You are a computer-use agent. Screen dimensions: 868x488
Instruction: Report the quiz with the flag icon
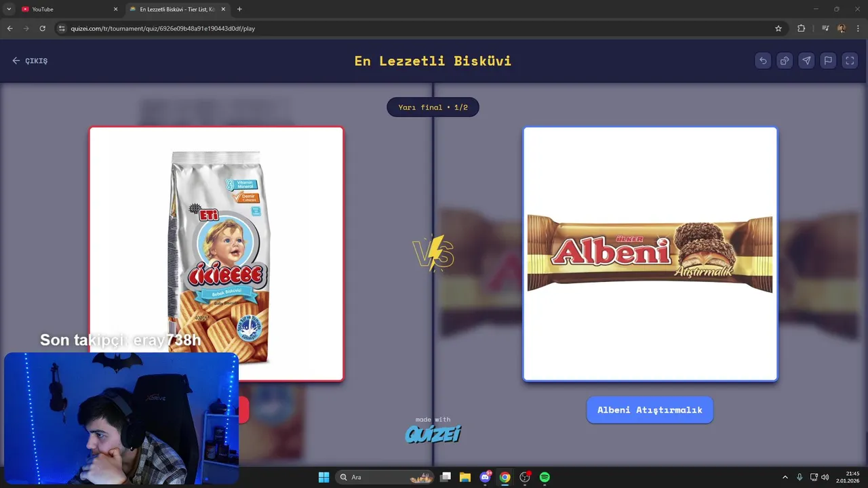[x=828, y=60]
